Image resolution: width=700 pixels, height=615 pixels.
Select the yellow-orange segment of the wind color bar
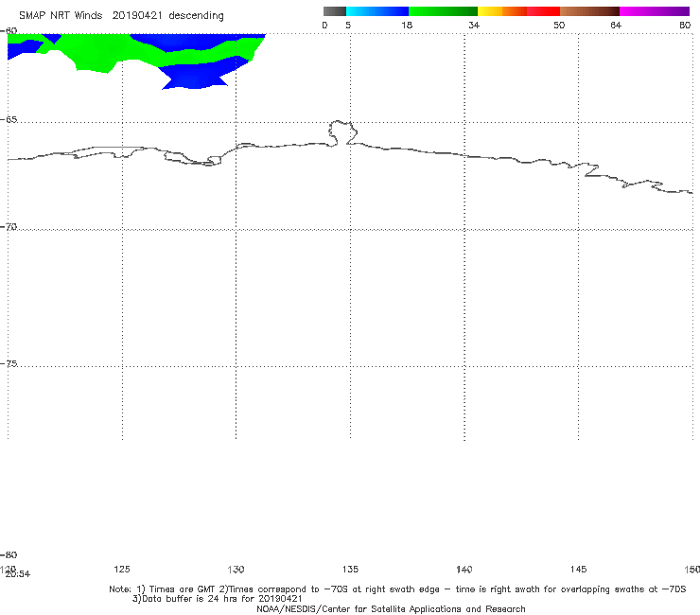tap(502, 11)
